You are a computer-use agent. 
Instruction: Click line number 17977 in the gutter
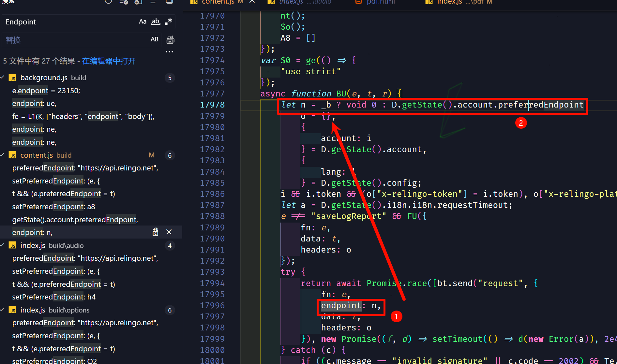click(x=212, y=94)
